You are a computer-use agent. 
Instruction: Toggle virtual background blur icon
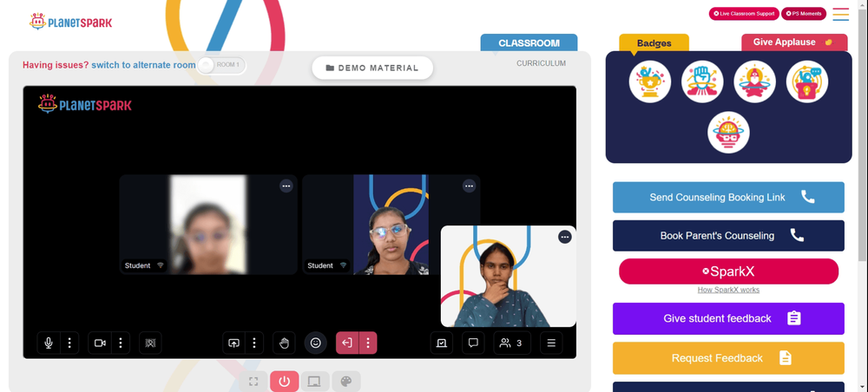150,343
